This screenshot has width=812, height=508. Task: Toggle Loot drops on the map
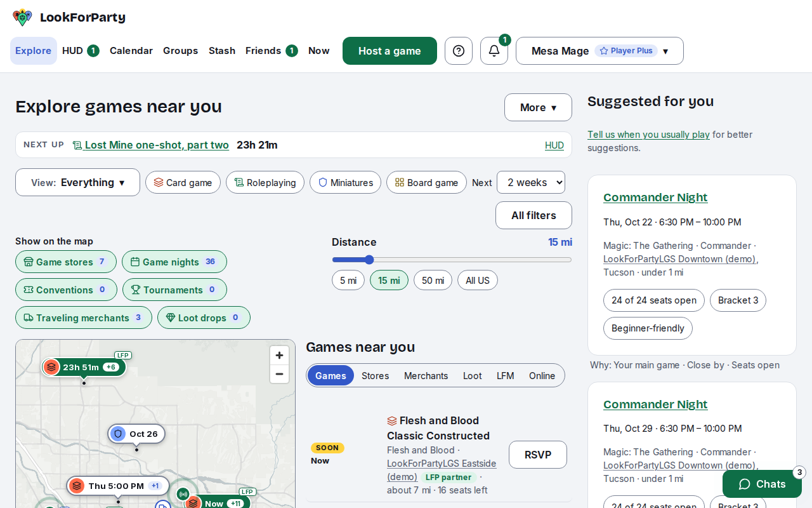pos(204,317)
